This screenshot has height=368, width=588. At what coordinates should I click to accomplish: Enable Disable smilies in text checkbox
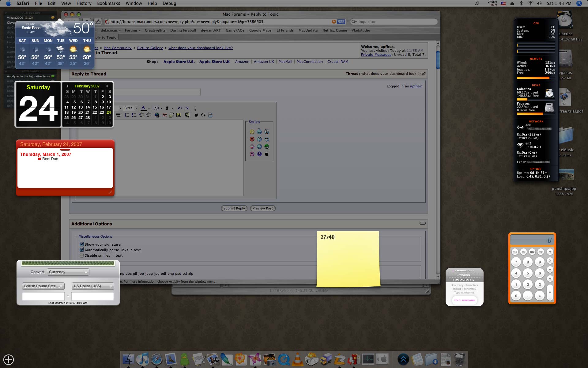pos(82,255)
